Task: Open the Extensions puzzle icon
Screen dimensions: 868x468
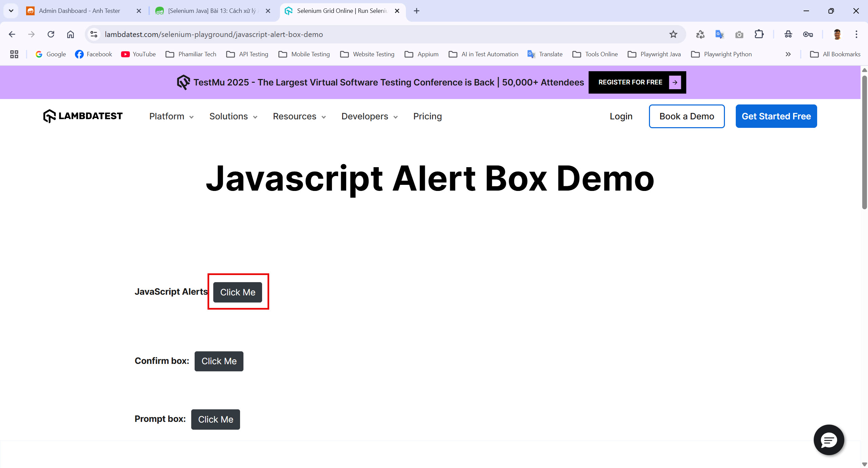Action: [x=759, y=34]
